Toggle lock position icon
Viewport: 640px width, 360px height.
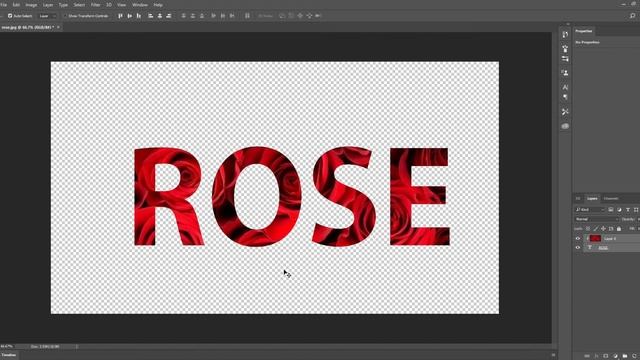tap(603, 229)
